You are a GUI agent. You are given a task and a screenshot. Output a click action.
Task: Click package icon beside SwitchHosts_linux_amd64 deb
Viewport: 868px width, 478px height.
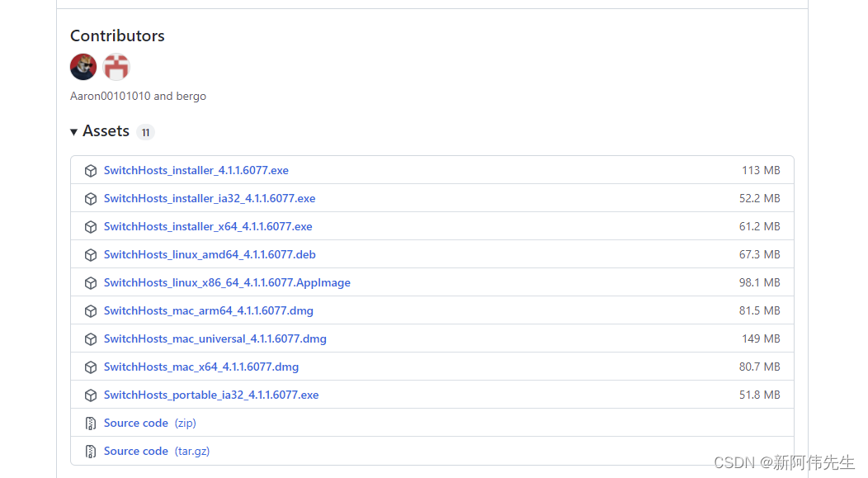pyautogui.click(x=91, y=255)
